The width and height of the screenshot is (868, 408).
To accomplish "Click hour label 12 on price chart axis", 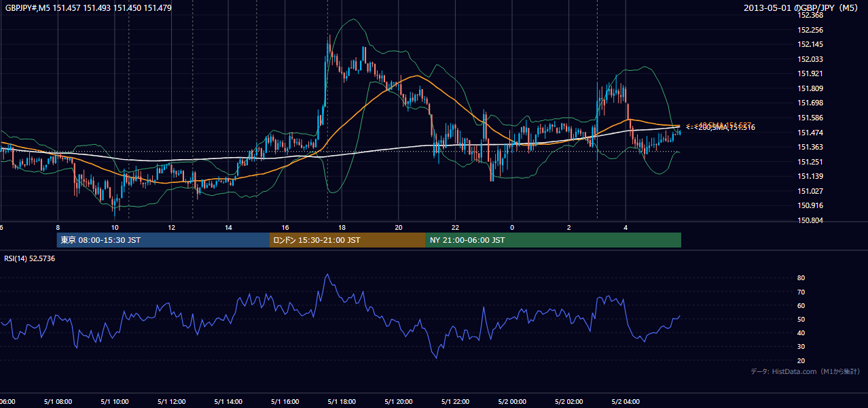I will click(x=172, y=228).
